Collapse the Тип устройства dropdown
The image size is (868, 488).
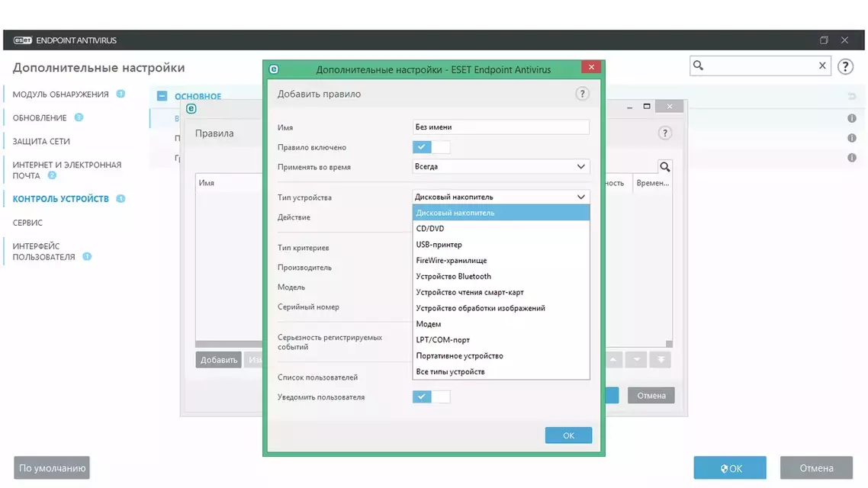tap(501, 197)
